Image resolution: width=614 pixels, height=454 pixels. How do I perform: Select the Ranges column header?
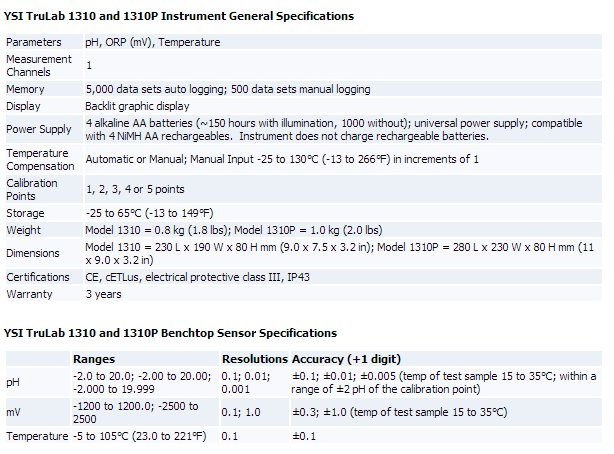(95, 358)
